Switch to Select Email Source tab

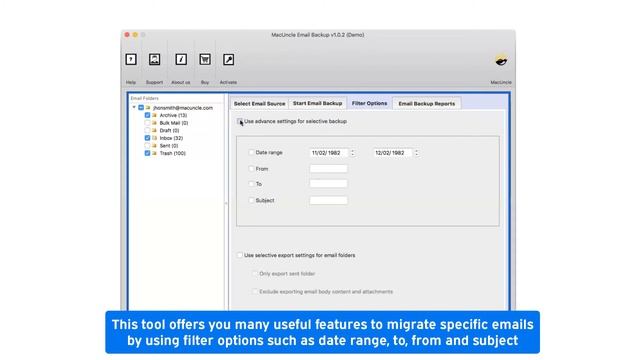pos(260,104)
